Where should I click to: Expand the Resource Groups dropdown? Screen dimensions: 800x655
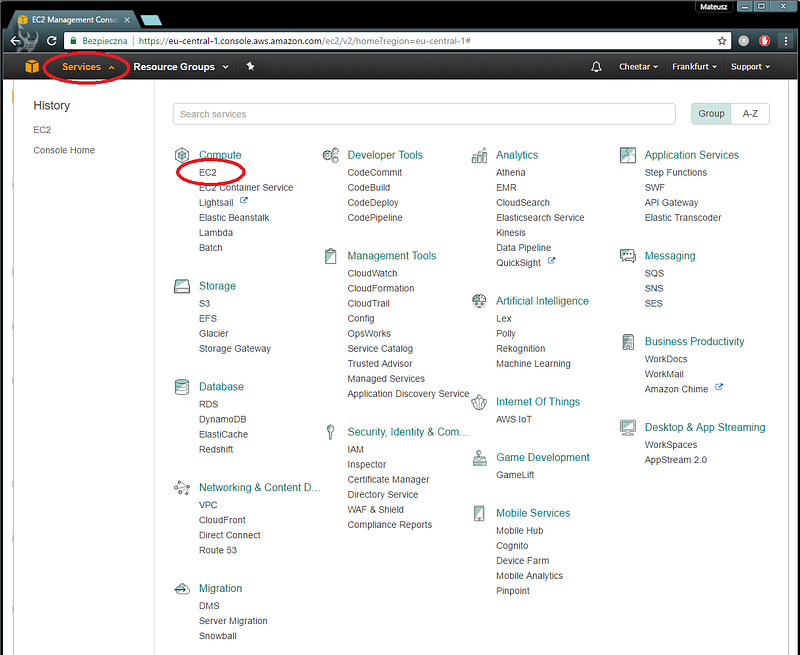coord(181,67)
